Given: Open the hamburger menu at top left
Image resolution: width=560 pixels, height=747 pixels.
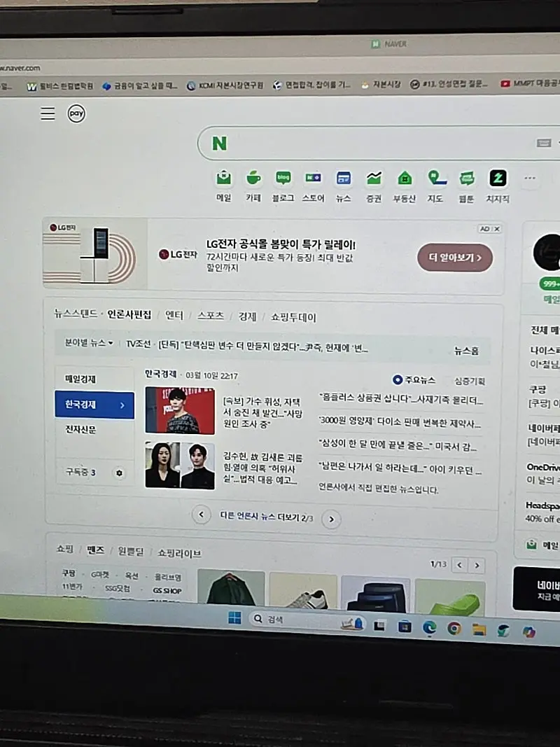Looking at the screenshot, I should coord(48,113).
